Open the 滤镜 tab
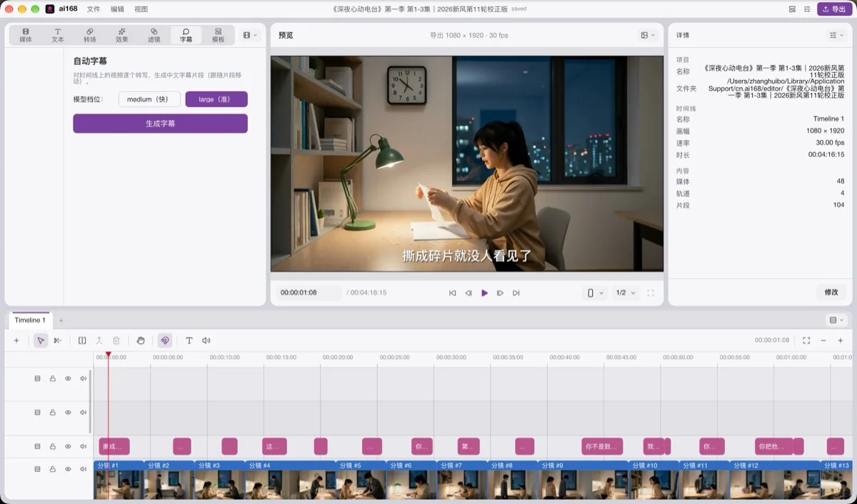The width and height of the screenshot is (857, 504). coord(154,35)
